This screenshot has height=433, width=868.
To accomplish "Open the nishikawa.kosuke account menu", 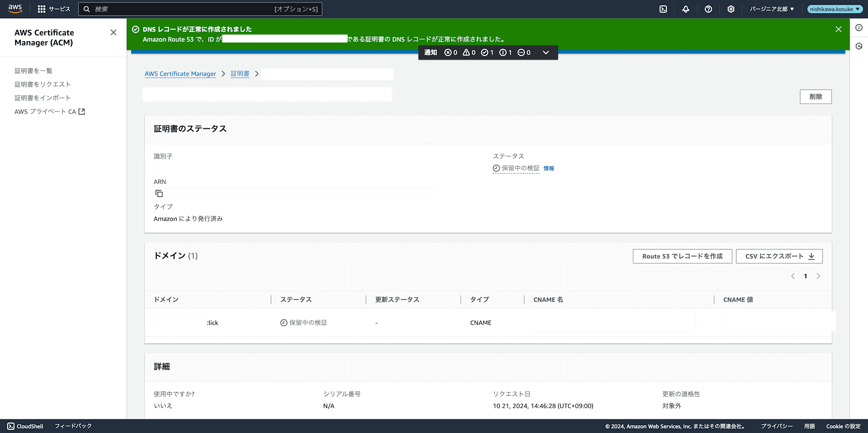I will (835, 9).
